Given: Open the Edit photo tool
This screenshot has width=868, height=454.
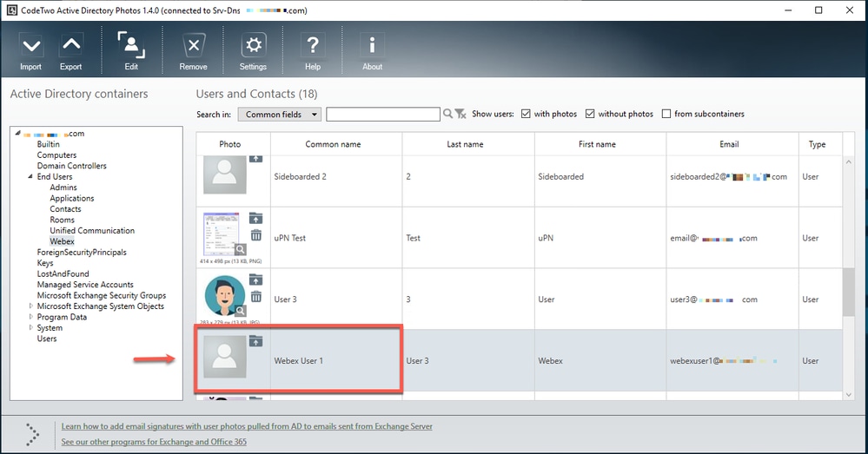Looking at the screenshot, I should tap(131, 52).
